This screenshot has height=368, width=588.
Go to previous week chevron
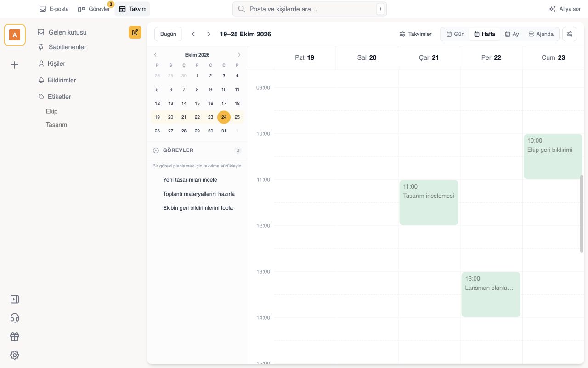[193, 34]
